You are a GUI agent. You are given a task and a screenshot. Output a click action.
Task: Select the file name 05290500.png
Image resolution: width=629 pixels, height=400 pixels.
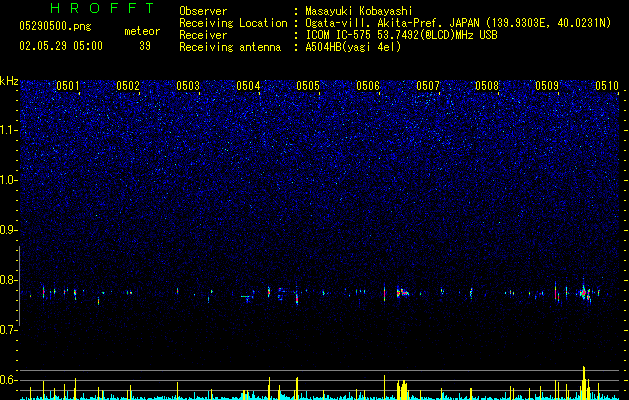click(55, 27)
